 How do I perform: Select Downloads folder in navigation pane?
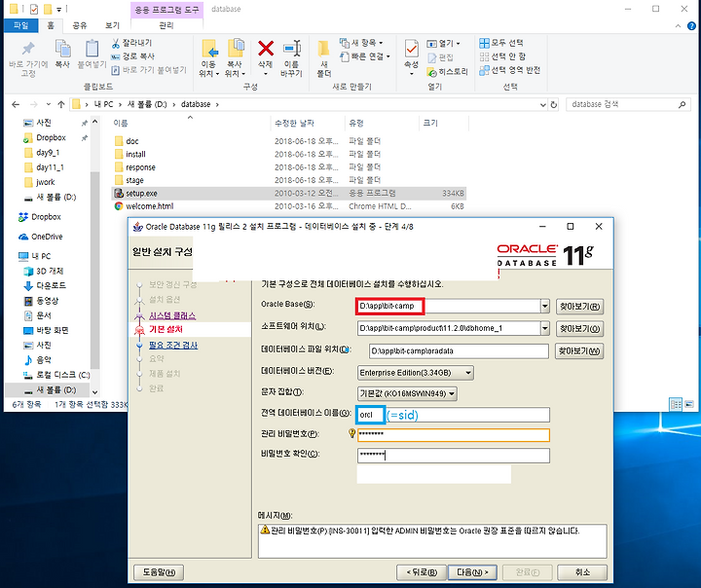coord(51,285)
